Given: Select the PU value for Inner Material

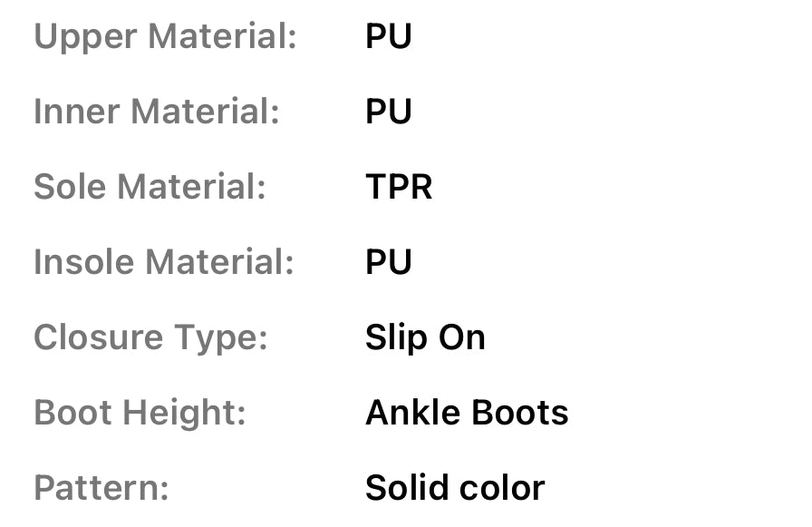Looking at the screenshot, I should coord(388,112).
